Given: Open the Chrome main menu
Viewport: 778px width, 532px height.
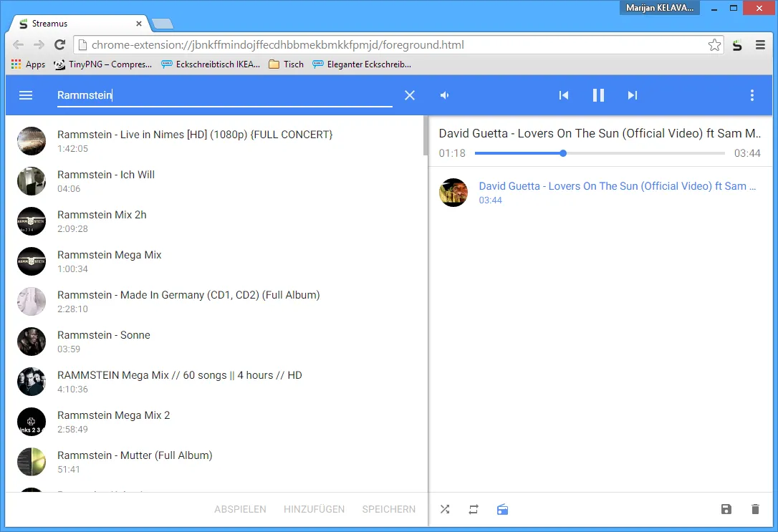Looking at the screenshot, I should coord(760,44).
